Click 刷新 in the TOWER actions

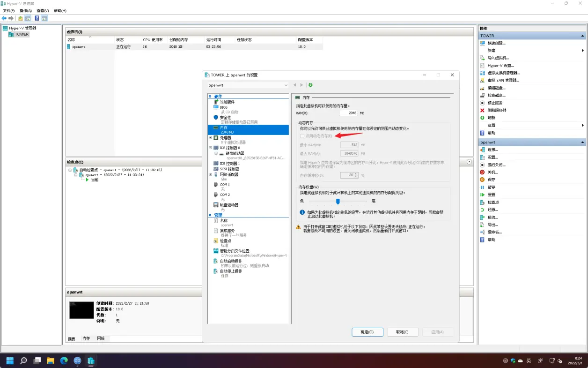(491, 118)
